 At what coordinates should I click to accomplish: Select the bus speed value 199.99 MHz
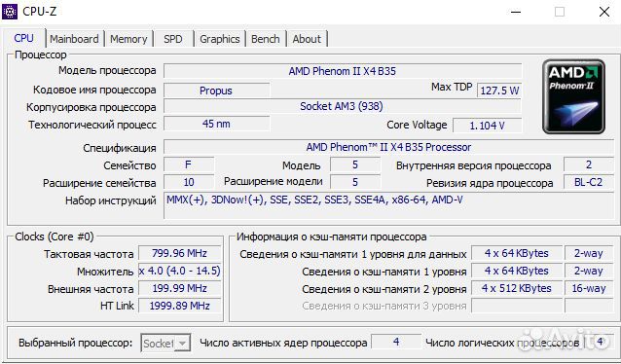pos(179,288)
